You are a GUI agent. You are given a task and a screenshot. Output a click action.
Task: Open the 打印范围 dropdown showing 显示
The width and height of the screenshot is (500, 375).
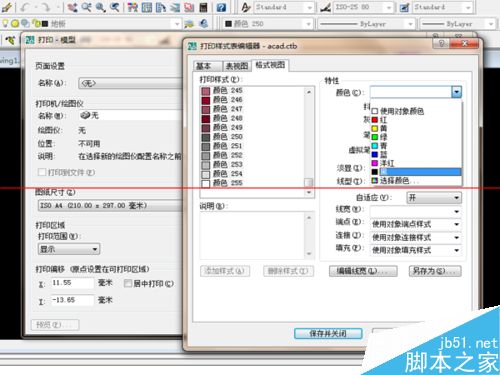[69, 249]
